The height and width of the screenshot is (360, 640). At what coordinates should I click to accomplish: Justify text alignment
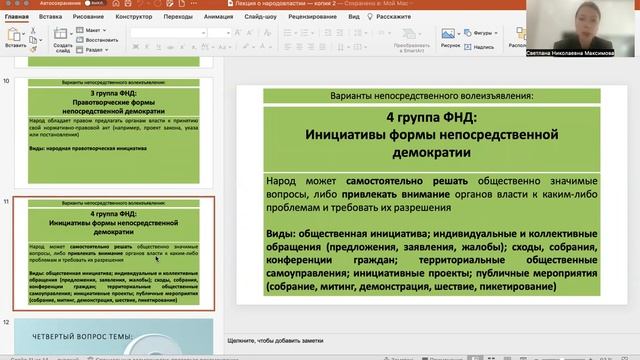pyautogui.click(x=322, y=47)
